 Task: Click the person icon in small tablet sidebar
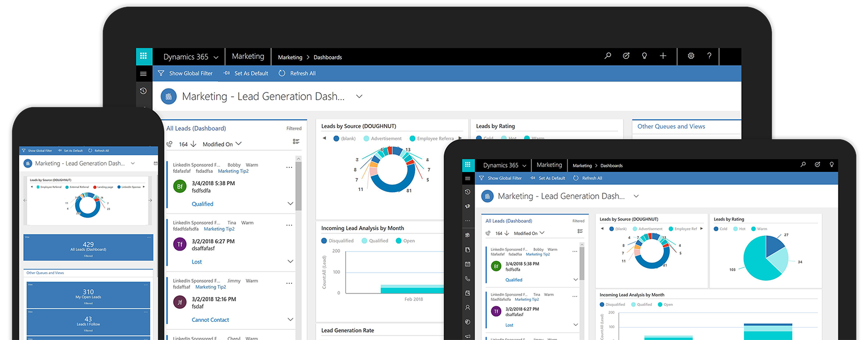(467, 308)
